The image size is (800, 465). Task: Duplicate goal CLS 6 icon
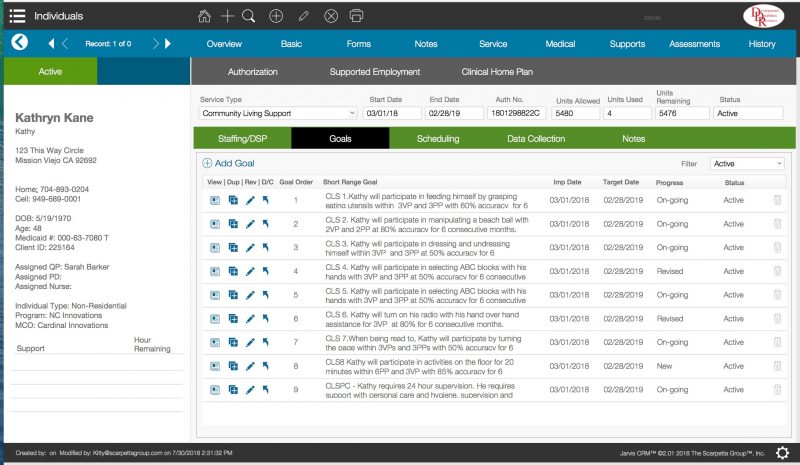(x=233, y=319)
